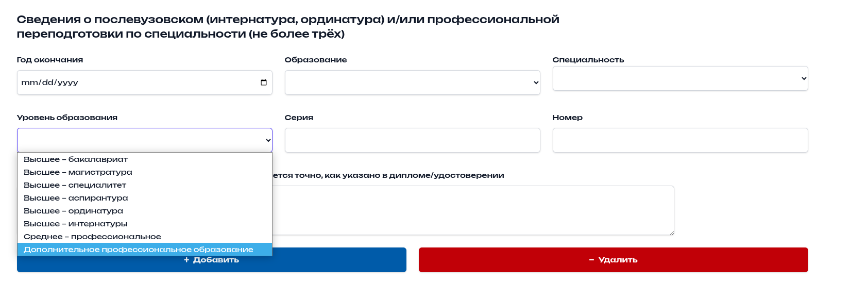The image size is (868, 298).
Task: Select Высшее – интернатуры option
Action: (75, 224)
